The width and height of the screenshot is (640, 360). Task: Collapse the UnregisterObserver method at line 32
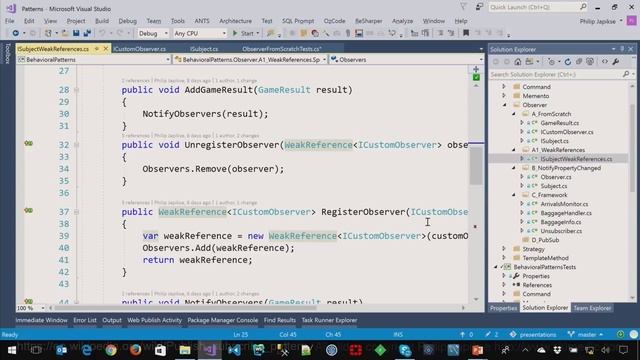click(x=76, y=145)
